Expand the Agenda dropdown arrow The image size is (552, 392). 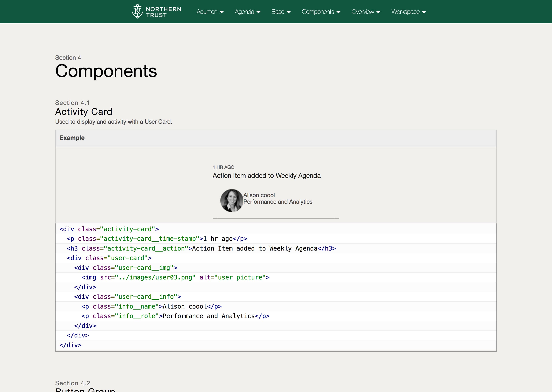(258, 12)
